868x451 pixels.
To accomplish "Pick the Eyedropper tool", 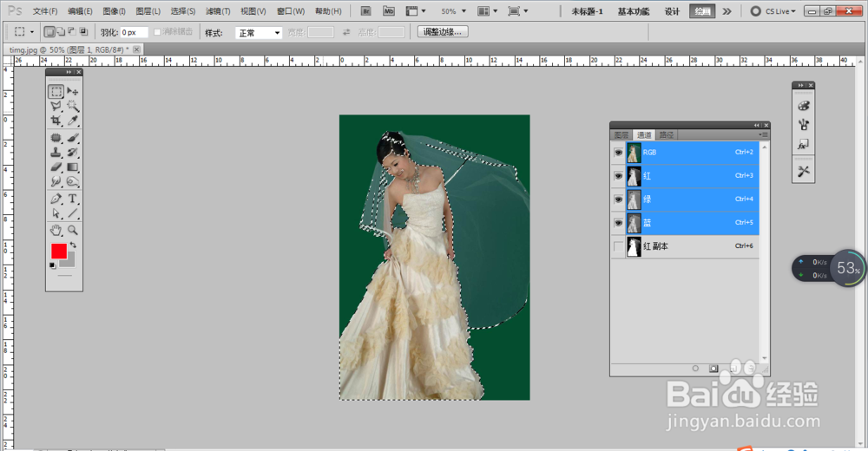I will click(x=73, y=121).
